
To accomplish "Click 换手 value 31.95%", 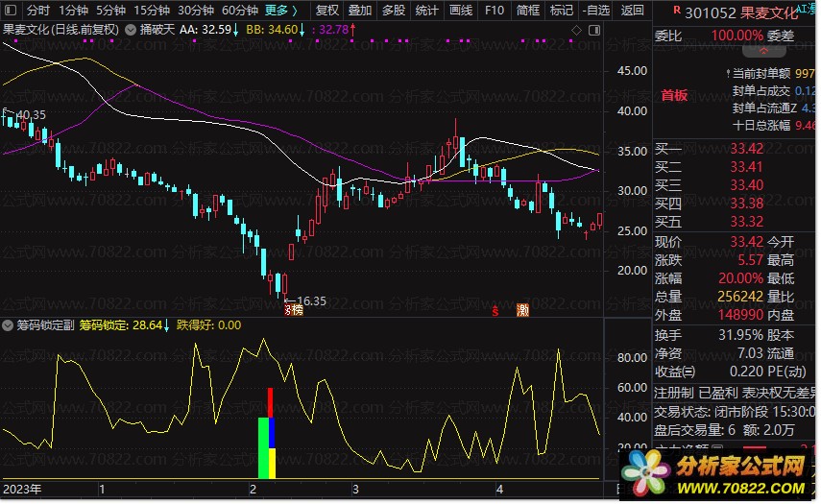I will (x=740, y=335).
